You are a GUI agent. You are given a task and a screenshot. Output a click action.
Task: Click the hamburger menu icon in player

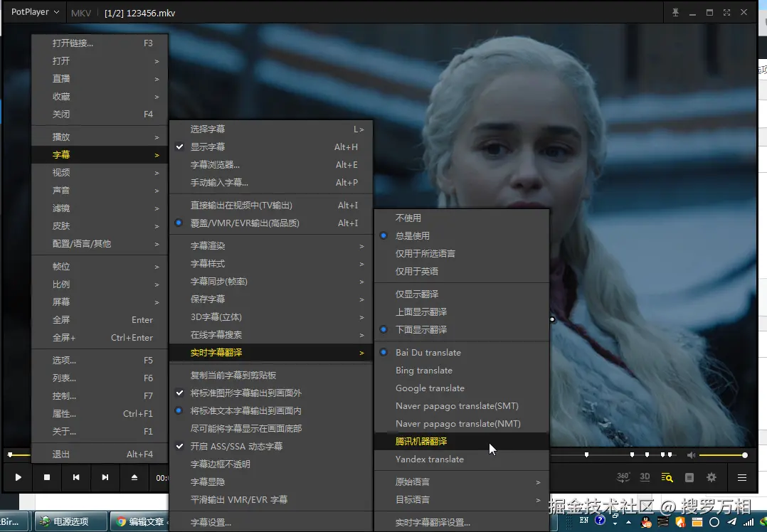tap(742, 477)
